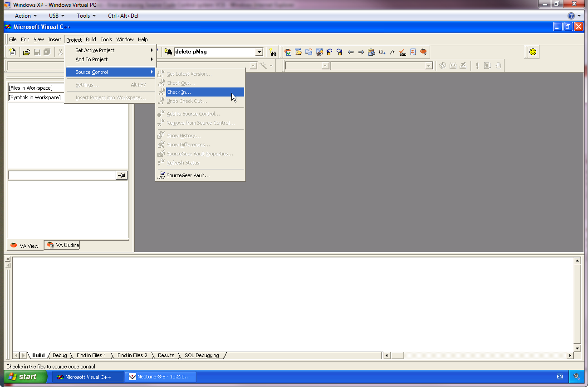Open the Window menu
Screen dimensions: 588x387
coord(125,39)
